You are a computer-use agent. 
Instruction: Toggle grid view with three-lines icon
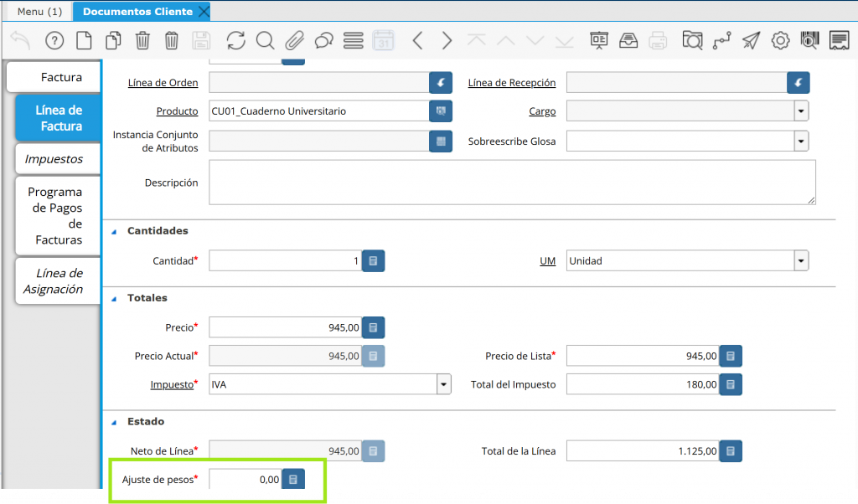point(353,40)
